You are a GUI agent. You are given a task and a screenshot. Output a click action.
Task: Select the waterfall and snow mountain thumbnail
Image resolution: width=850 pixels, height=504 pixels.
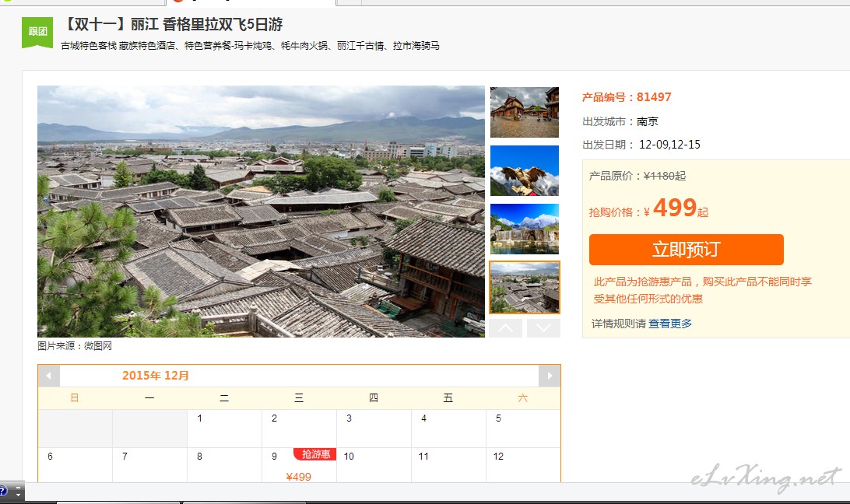(x=524, y=229)
